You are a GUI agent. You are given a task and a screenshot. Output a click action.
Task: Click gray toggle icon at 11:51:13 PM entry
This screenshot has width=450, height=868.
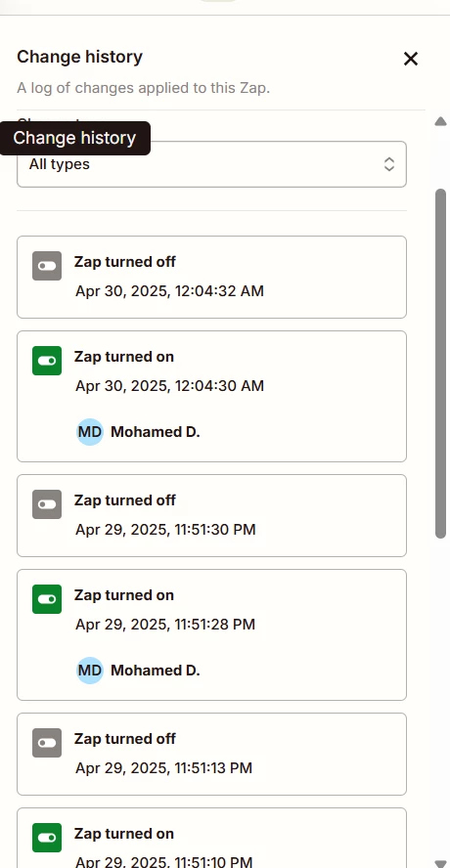(47, 743)
